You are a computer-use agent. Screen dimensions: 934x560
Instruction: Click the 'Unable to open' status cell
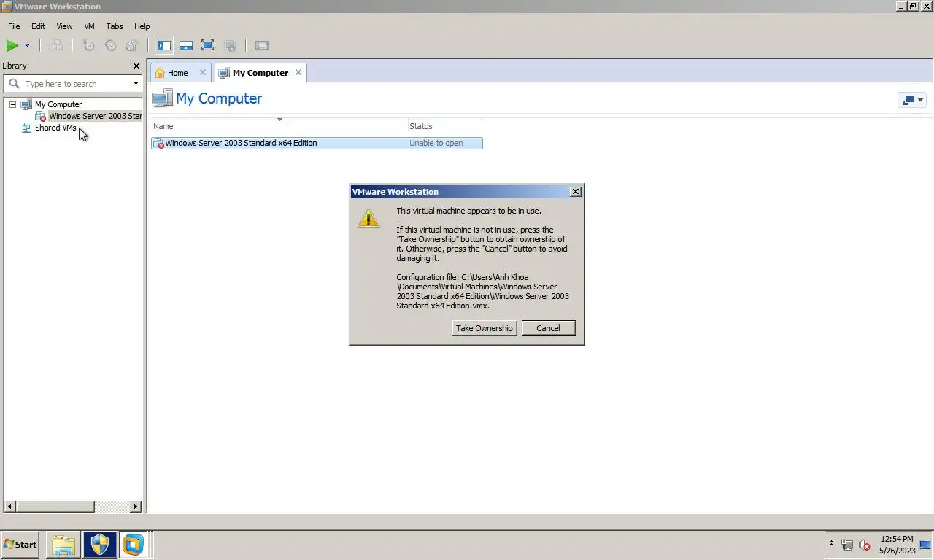coord(436,143)
